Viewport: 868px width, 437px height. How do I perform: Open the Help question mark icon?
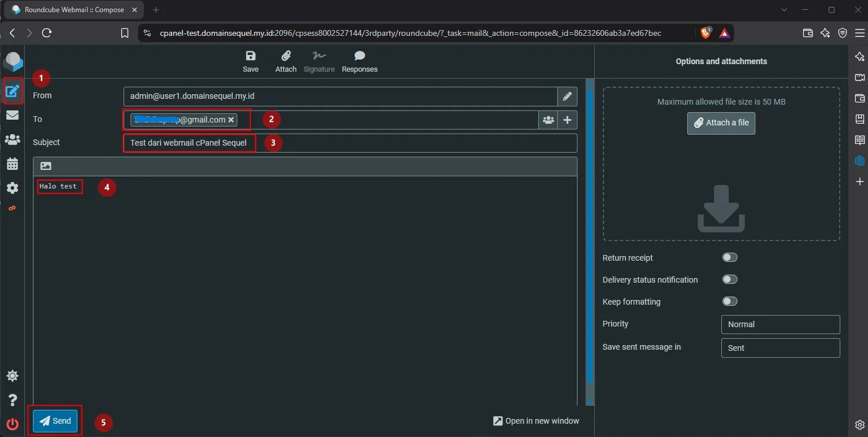tap(13, 400)
